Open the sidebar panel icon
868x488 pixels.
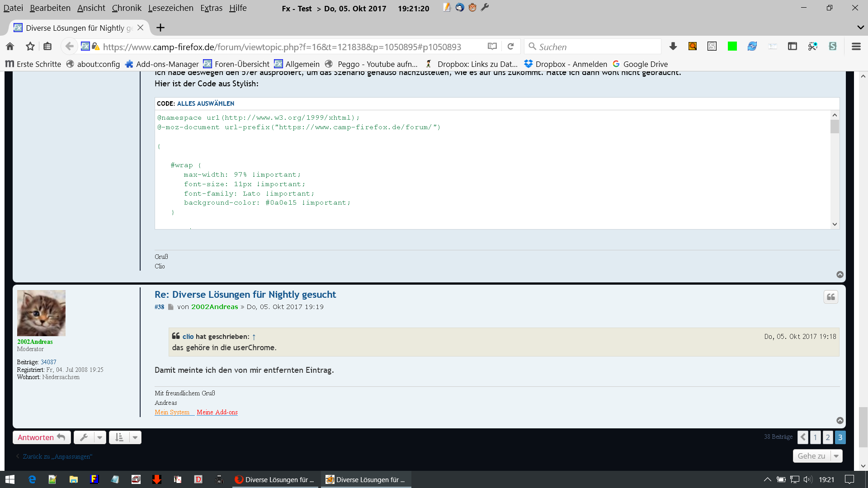click(x=792, y=47)
